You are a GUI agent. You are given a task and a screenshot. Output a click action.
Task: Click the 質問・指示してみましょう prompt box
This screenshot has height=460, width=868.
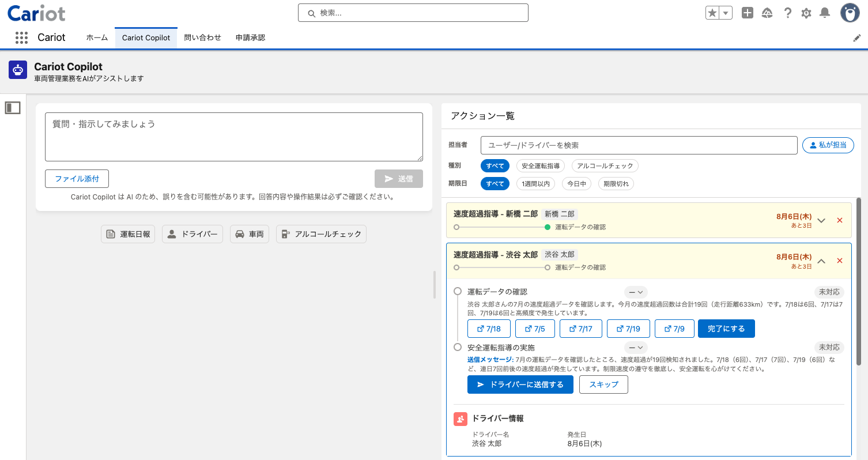pos(234,137)
